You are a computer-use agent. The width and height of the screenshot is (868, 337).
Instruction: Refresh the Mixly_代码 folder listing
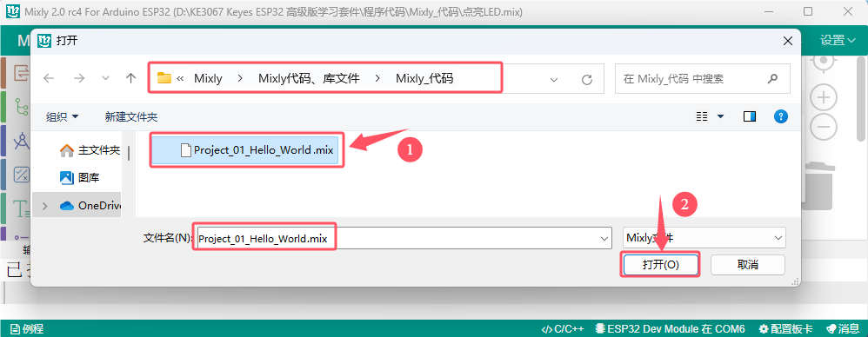click(587, 79)
